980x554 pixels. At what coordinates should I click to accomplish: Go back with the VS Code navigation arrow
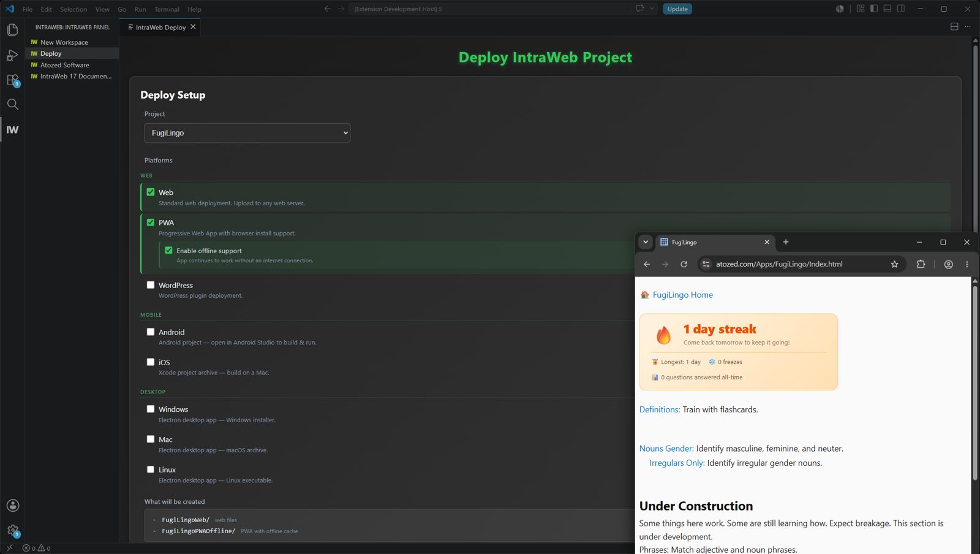pyautogui.click(x=328, y=9)
